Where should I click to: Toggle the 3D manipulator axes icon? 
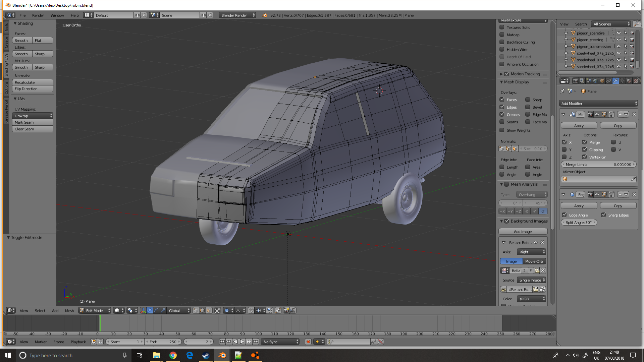(143, 310)
